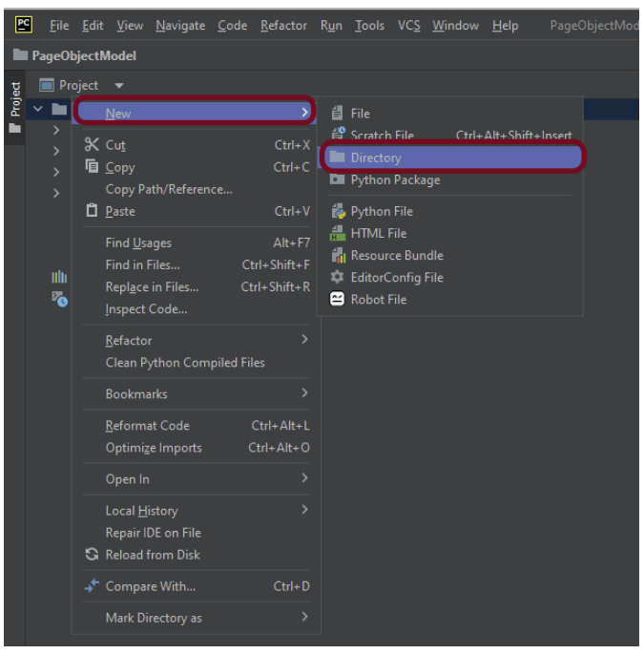The image size is (644, 654).
Task: Click the Reload from Disk refresh icon
Action: coord(92,554)
